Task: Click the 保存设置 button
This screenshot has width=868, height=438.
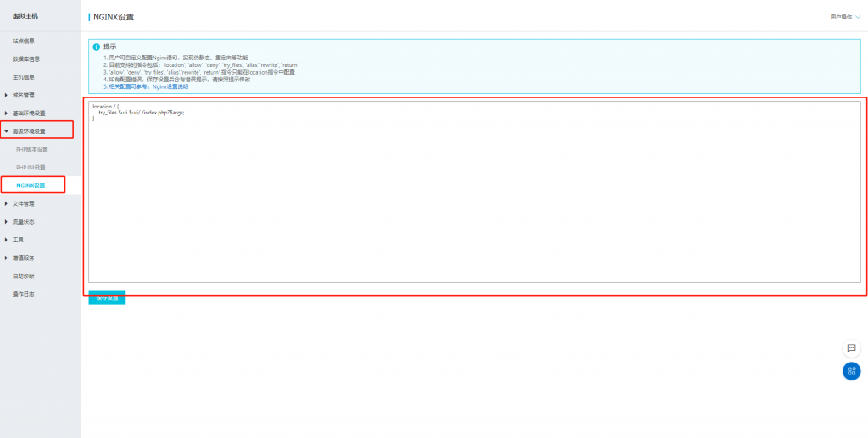Action: coord(107,297)
